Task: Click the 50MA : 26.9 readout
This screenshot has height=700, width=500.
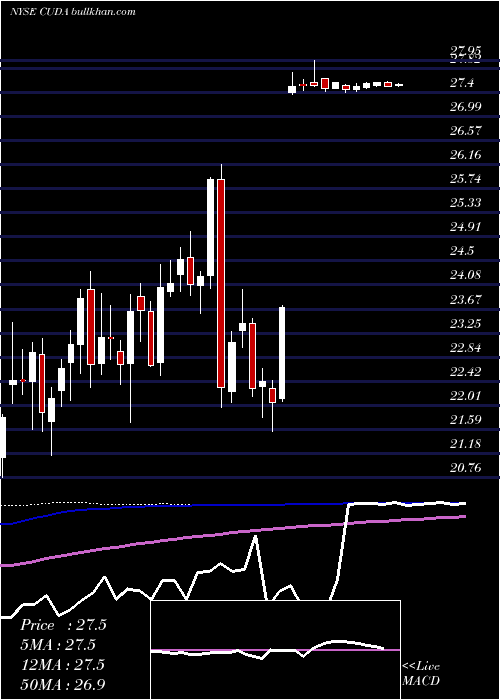Action: point(63,685)
